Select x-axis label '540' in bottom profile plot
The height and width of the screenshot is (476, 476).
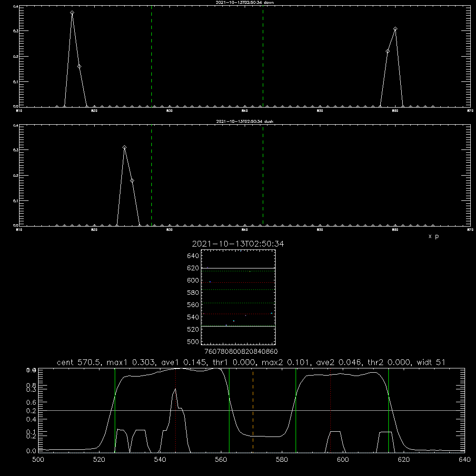[x=160, y=460]
